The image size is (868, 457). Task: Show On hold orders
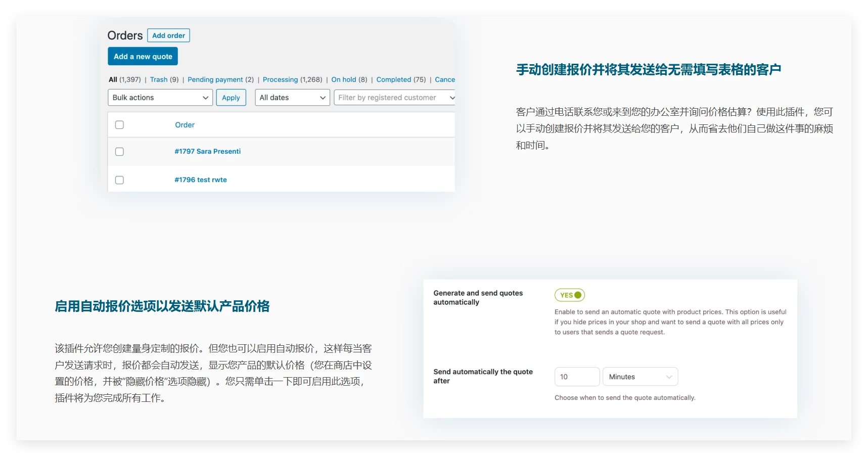click(x=343, y=79)
